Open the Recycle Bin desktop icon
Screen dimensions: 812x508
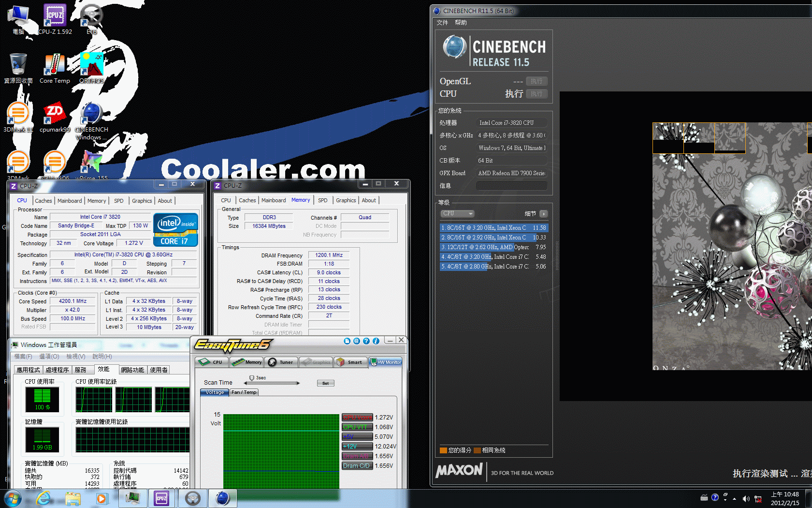[18, 68]
